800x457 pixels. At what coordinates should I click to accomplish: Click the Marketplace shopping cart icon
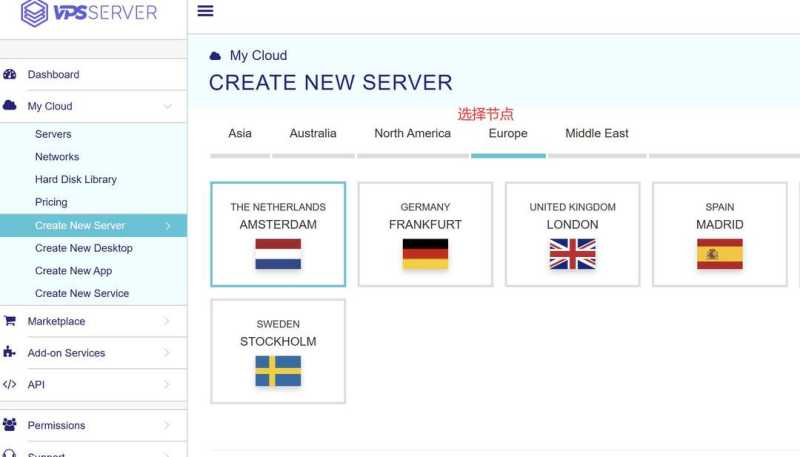point(10,321)
